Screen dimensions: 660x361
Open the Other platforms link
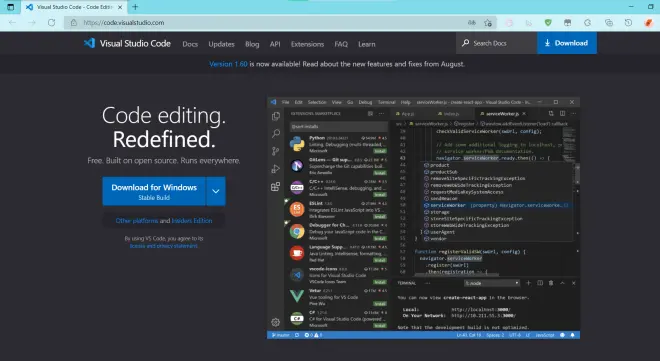[137, 220]
